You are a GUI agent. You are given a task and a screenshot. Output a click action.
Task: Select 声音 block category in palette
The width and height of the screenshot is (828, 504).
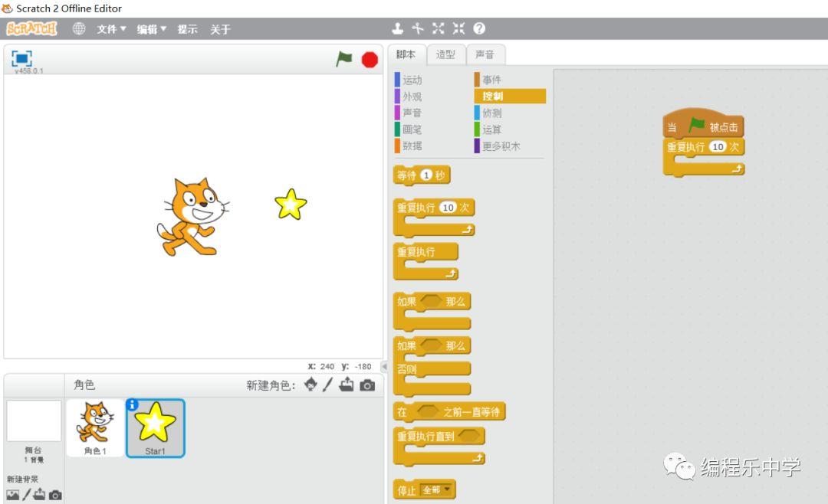click(x=409, y=113)
